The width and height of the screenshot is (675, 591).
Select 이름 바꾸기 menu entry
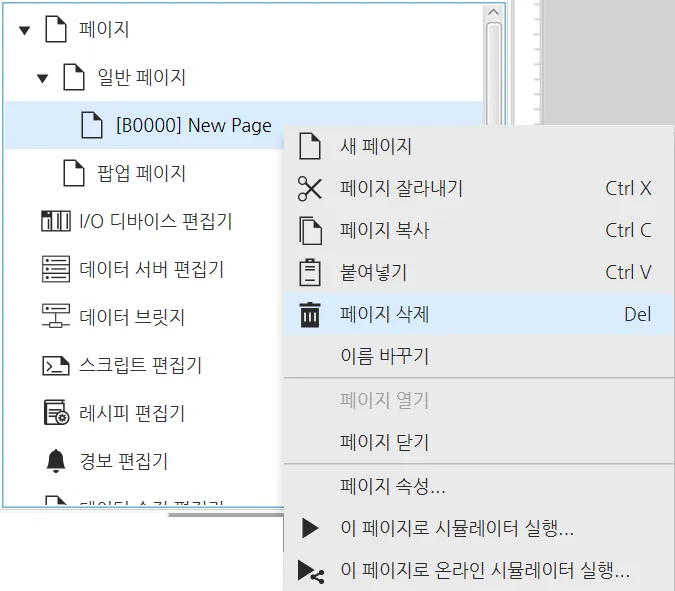pos(384,356)
